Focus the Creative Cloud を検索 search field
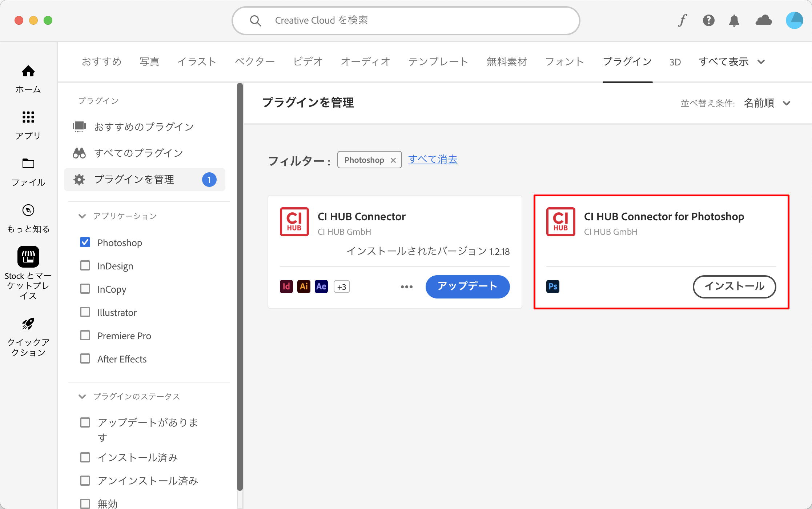812x509 pixels. pyautogui.click(x=406, y=21)
